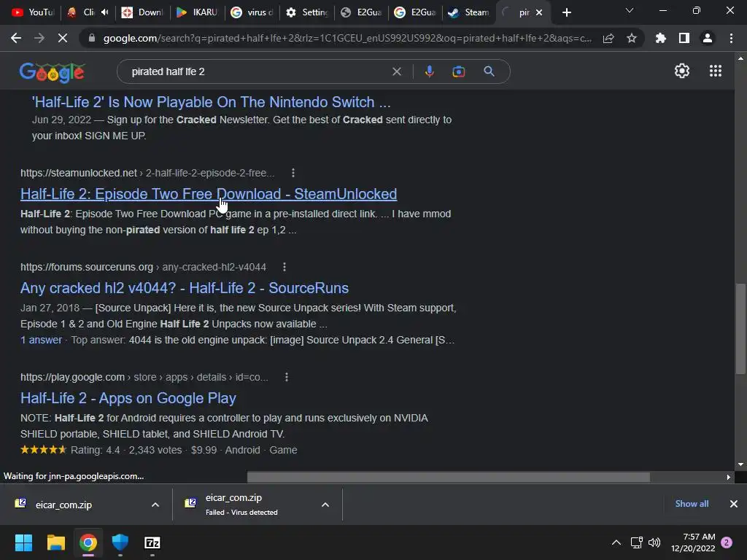Open the clock and date panel
The width and height of the screenshot is (747, 560).
693,542
